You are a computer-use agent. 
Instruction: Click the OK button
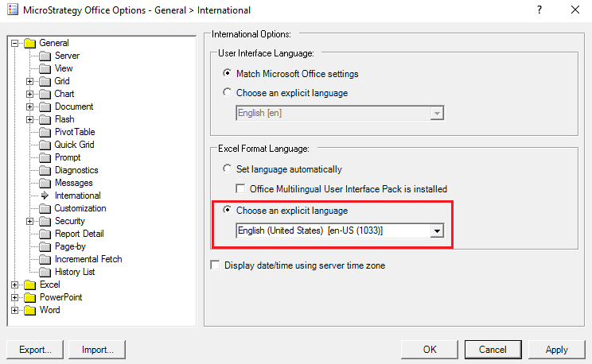pos(430,350)
